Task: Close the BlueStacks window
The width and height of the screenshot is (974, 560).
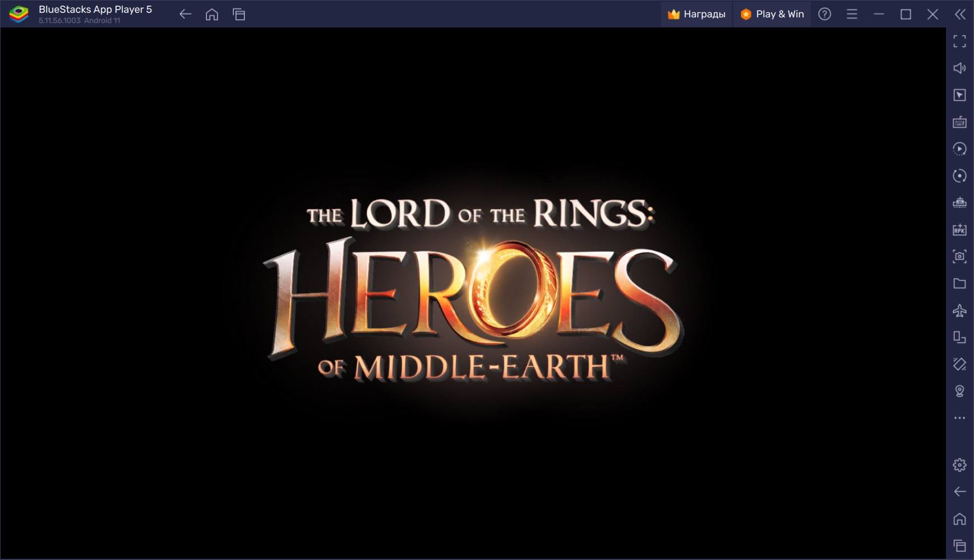Action: click(x=933, y=14)
